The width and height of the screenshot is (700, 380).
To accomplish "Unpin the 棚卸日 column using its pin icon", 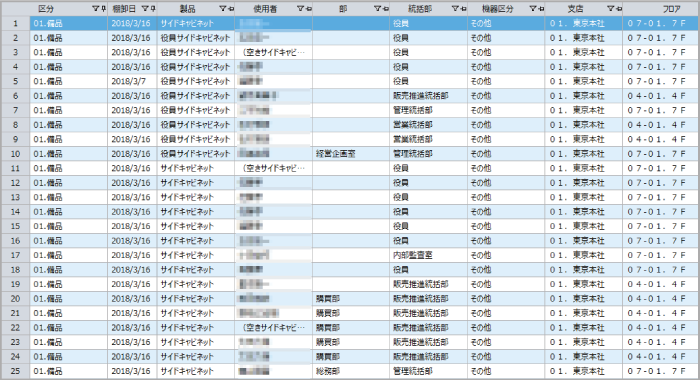I will (154, 8).
